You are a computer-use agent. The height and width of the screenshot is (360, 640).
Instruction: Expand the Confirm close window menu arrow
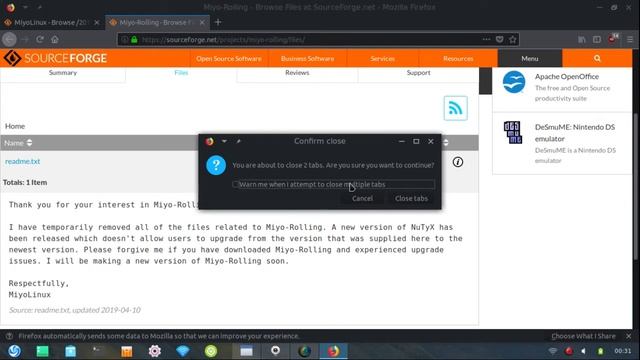coord(224,141)
